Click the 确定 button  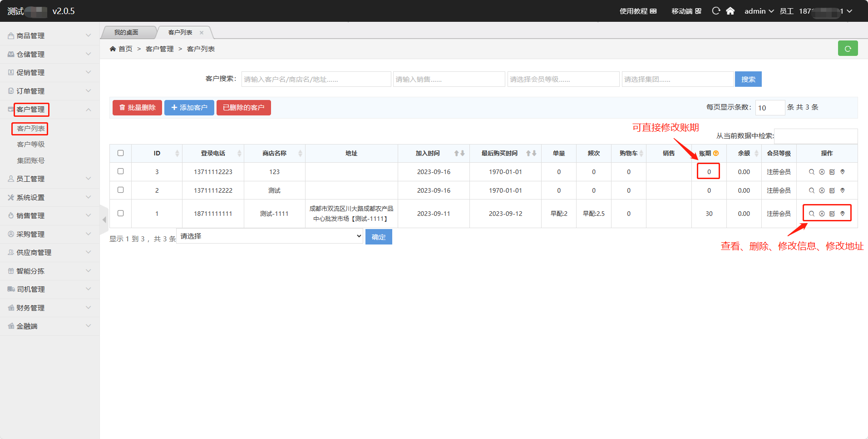379,237
